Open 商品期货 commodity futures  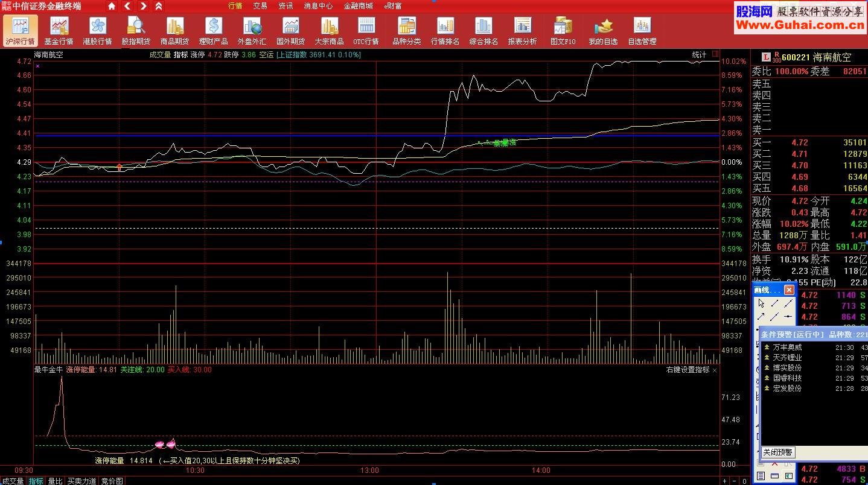[x=174, y=31]
